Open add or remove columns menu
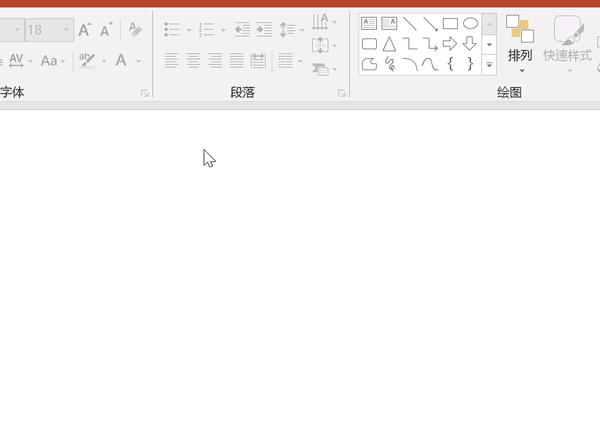Viewport: 600px width, 440px height. (x=290, y=60)
